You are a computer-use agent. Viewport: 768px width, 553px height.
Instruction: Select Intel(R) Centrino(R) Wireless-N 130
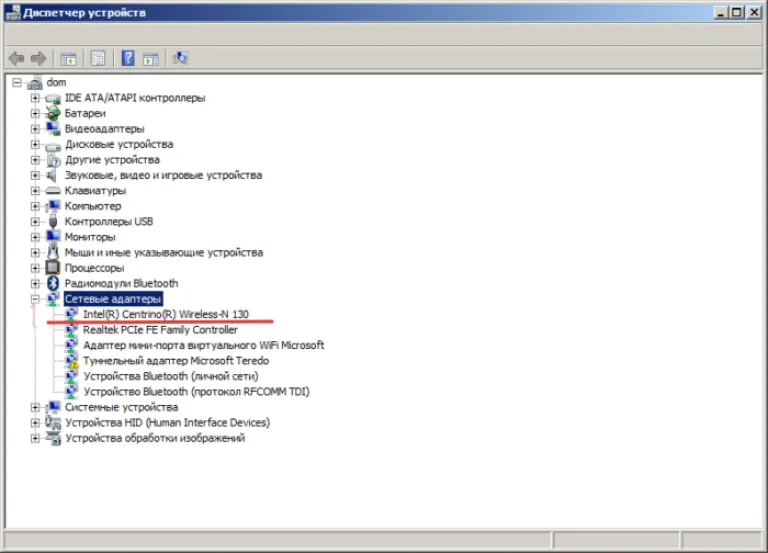(x=166, y=314)
